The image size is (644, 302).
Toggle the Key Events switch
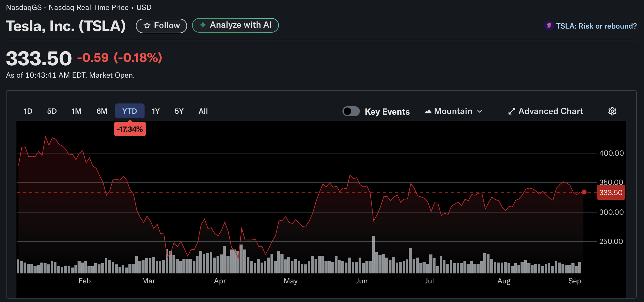351,111
